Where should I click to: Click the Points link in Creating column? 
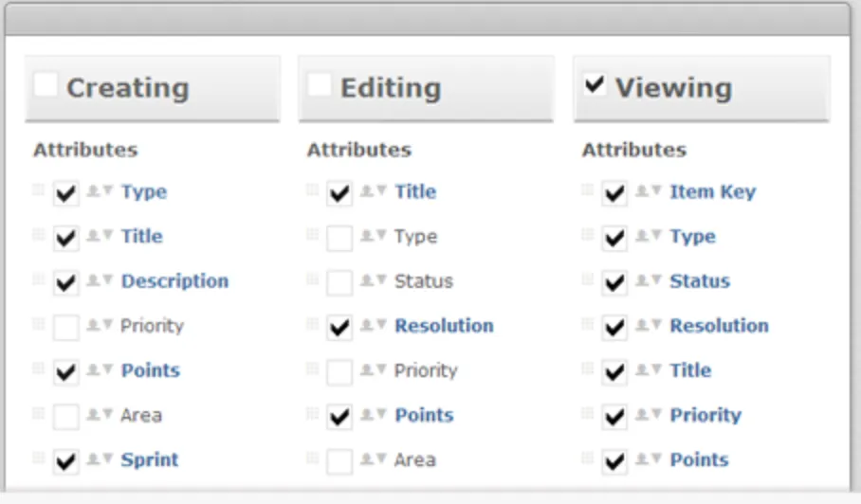pos(150,370)
